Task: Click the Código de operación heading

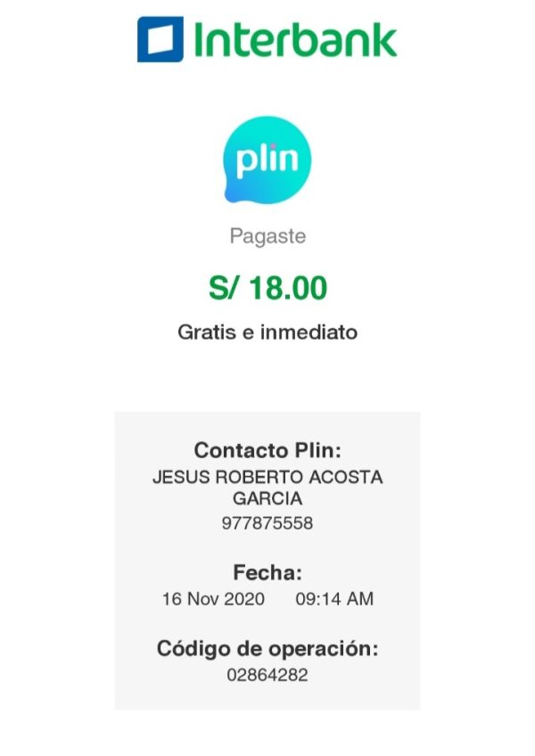Action: [267, 648]
